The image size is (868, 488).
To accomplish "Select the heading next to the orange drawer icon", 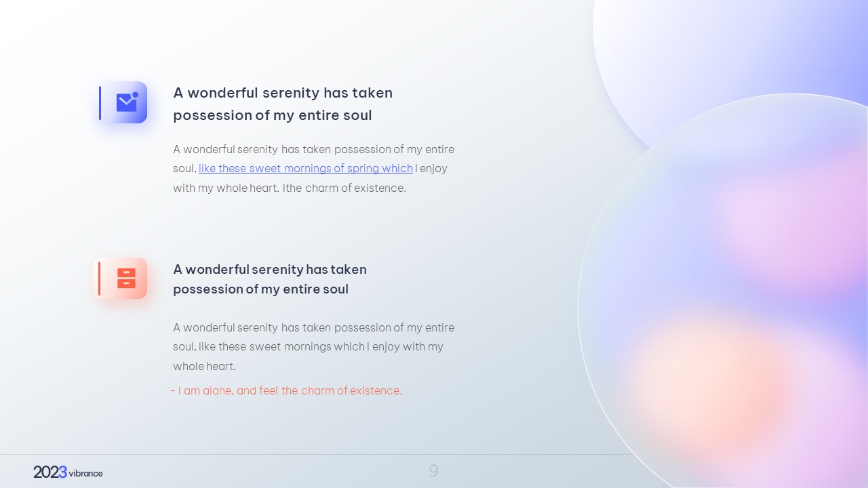I will click(x=270, y=279).
